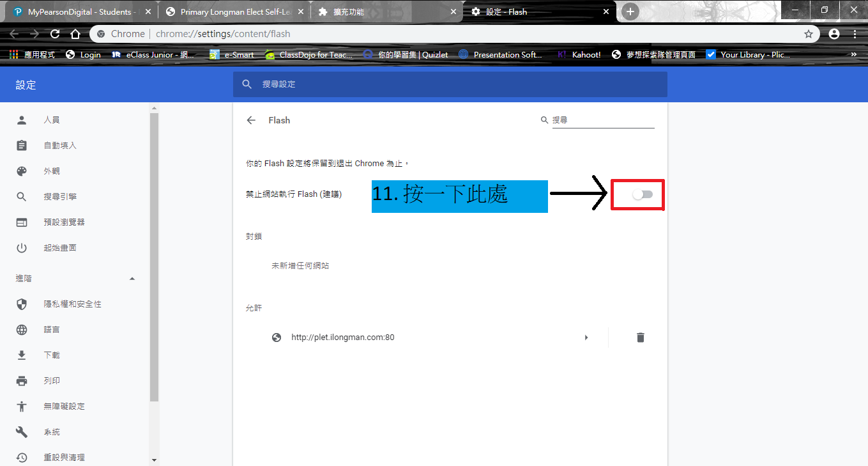Open ClassDojo for Teachers bookmark

pos(308,55)
